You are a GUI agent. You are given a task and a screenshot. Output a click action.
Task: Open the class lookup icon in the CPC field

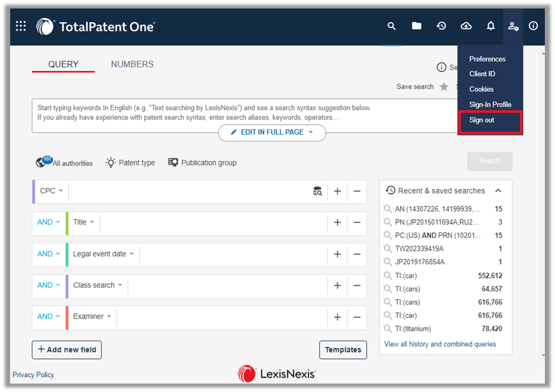[318, 191]
